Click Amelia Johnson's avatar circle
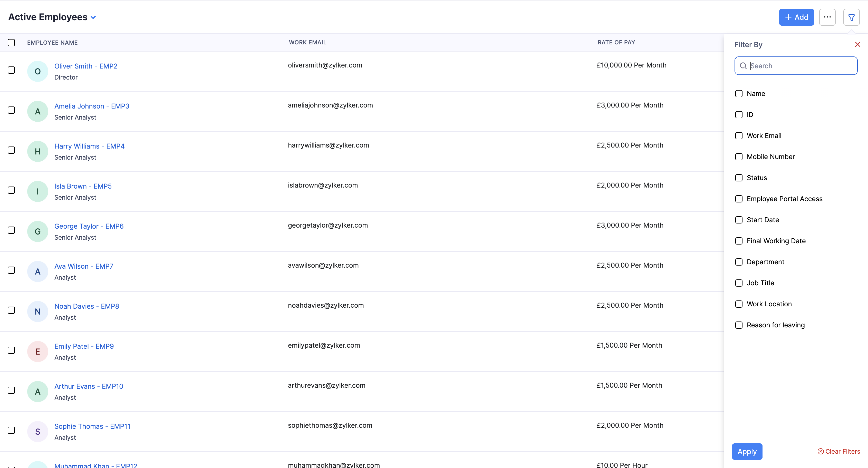This screenshot has width=868, height=468. (x=38, y=111)
